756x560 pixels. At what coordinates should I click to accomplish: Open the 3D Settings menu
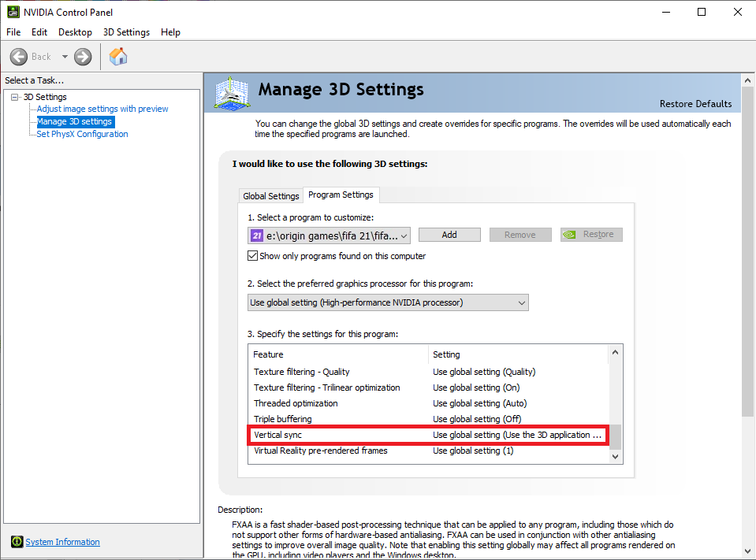pyautogui.click(x=126, y=32)
